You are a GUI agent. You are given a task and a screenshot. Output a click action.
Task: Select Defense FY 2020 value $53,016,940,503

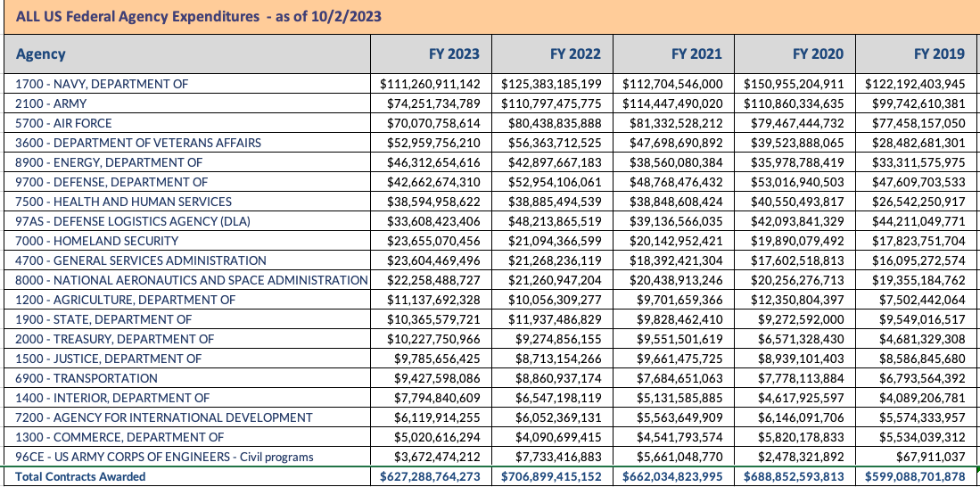pos(797,182)
